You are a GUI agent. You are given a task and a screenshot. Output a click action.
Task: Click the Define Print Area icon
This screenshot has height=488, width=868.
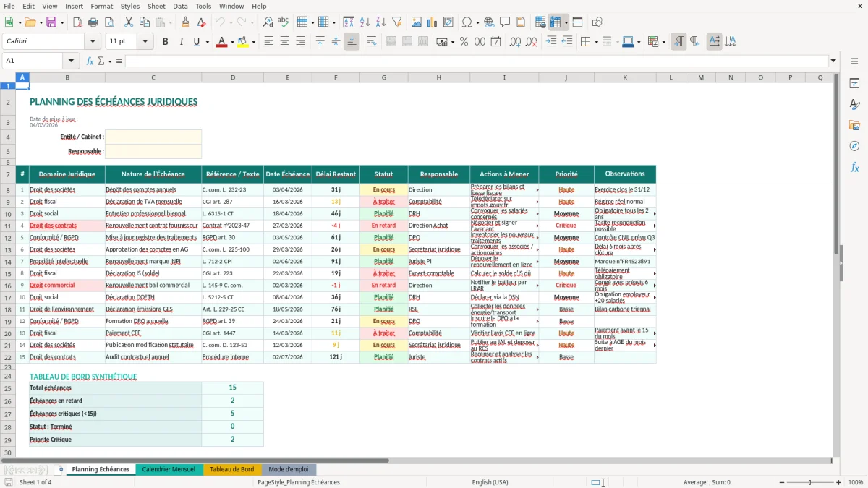click(x=540, y=22)
